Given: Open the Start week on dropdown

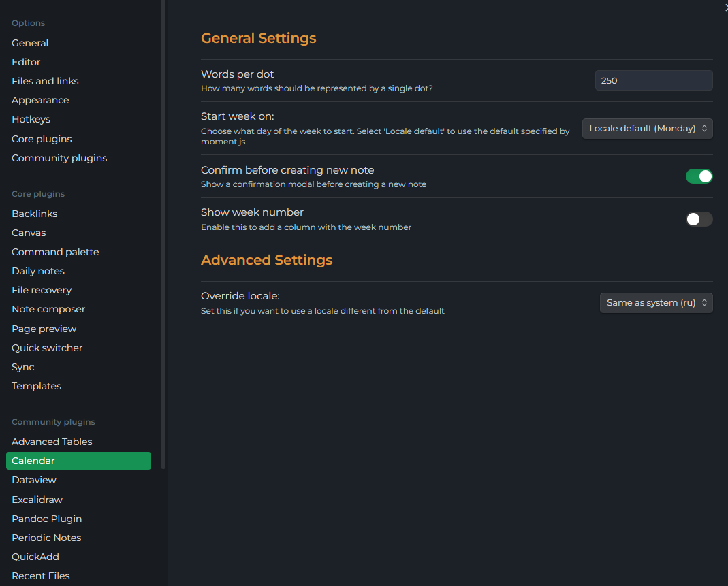Looking at the screenshot, I should 647,129.
